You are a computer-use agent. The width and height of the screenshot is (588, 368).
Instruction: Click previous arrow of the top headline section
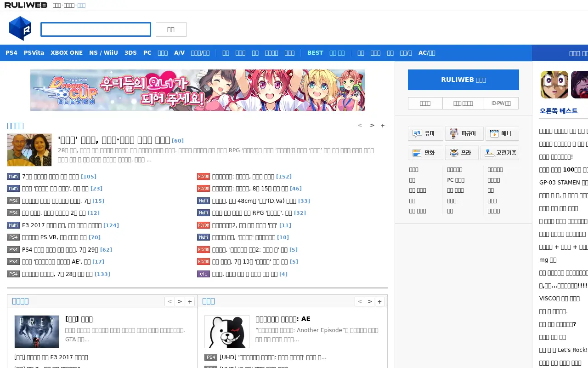point(360,126)
